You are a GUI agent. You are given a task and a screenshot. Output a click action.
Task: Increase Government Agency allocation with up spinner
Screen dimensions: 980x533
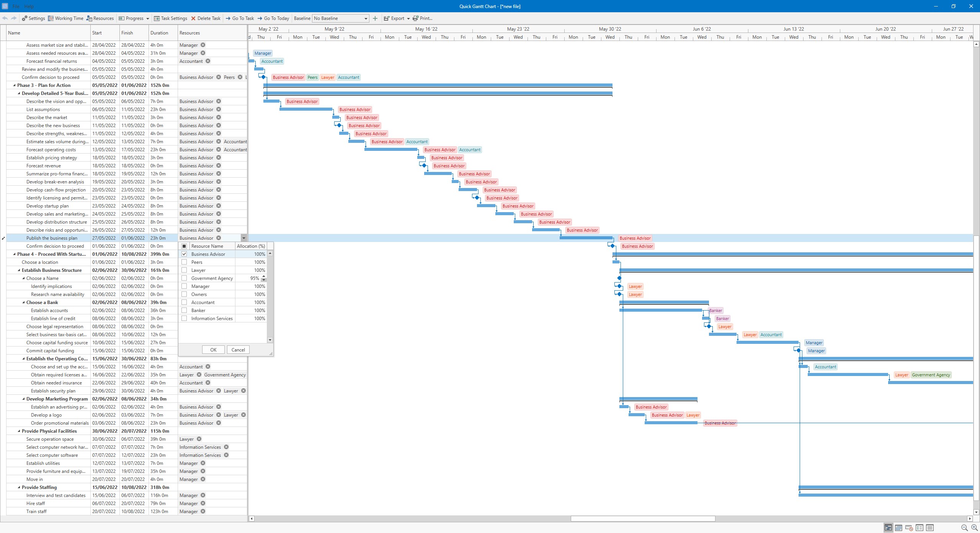[x=263, y=276]
